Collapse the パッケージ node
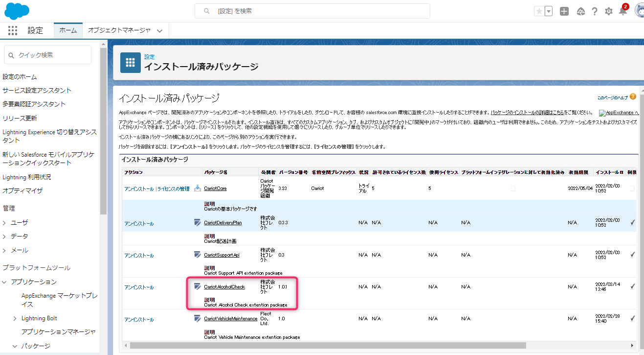Viewport: 644px width, 355px height. tap(15, 346)
